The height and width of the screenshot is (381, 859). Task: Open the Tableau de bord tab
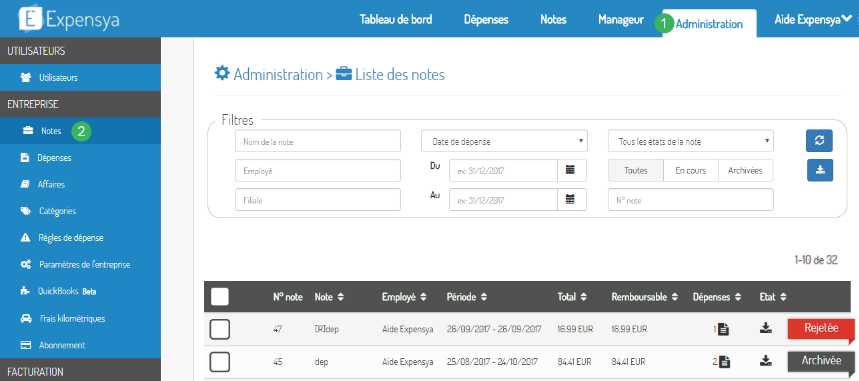pyautogui.click(x=396, y=20)
